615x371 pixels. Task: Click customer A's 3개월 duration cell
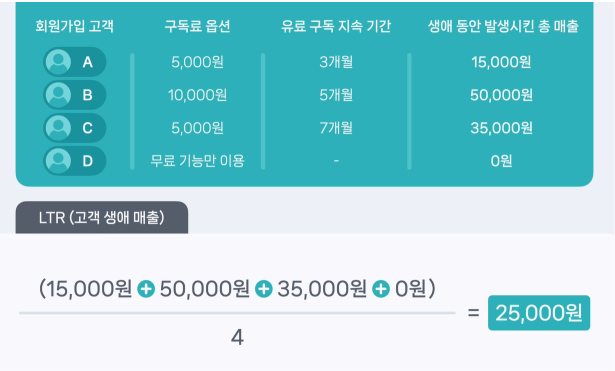click(x=336, y=62)
